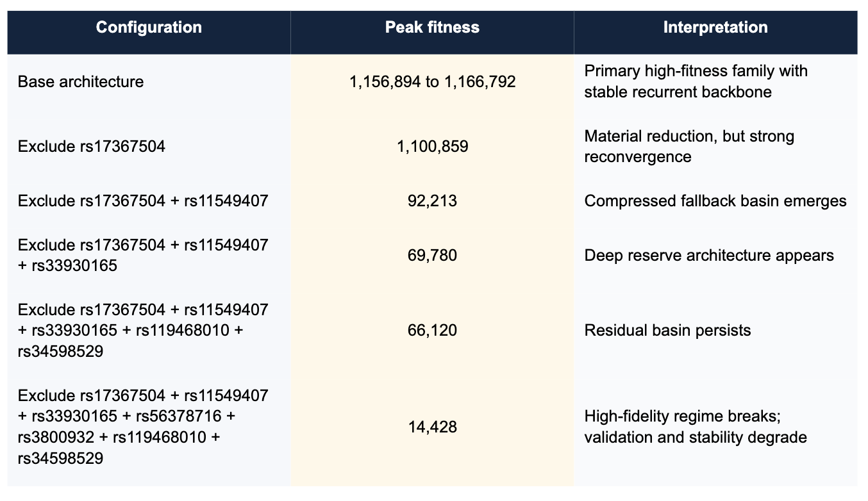Screen dimensions: 868x501
Task: Click the Interpretation column header
Action: pos(715,28)
